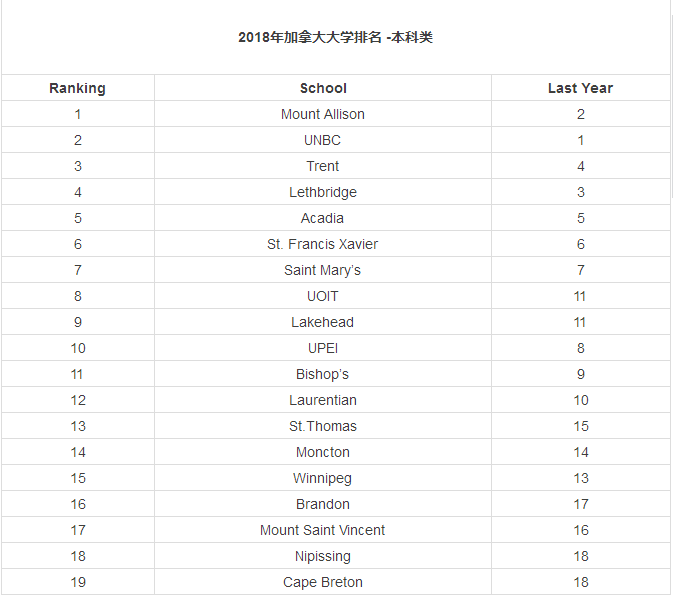Click the table title about 2018 Canadian university rankings
The width and height of the screenshot is (673, 596).
pyautogui.click(x=335, y=38)
